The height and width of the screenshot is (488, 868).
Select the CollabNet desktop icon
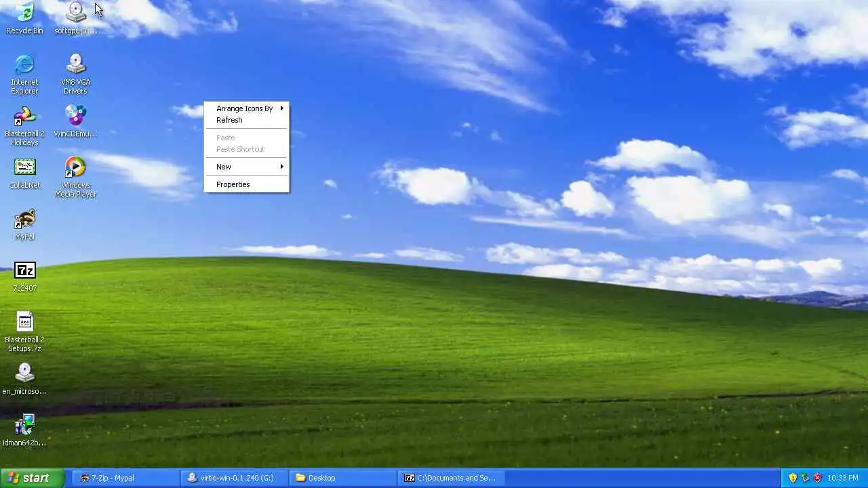(x=24, y=173)
